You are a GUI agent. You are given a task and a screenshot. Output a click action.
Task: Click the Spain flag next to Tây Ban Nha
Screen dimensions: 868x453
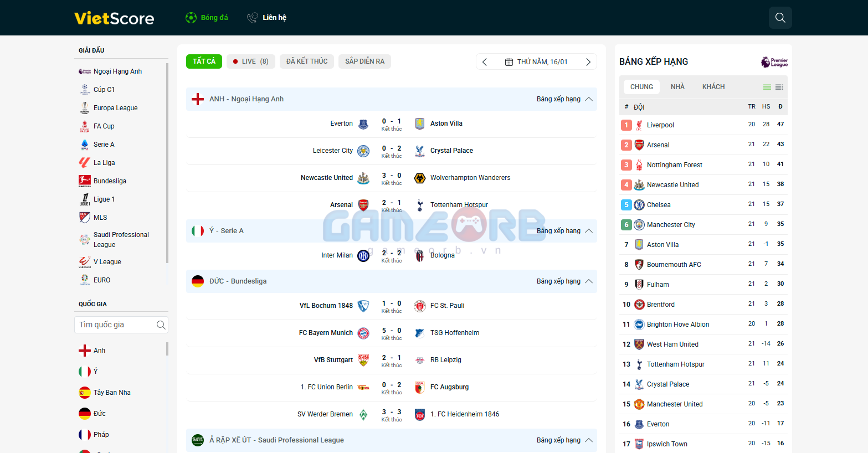pyautogui.click(x=85, y=393)
